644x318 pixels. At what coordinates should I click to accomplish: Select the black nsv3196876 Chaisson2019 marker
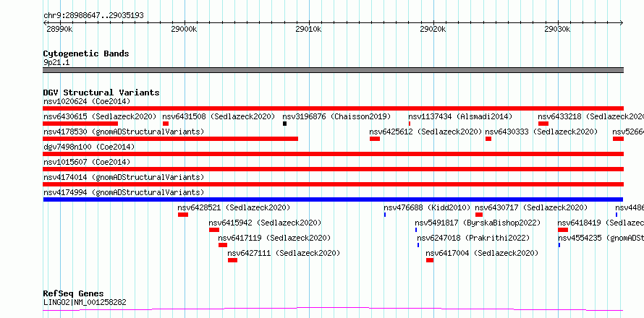(284, 124)
